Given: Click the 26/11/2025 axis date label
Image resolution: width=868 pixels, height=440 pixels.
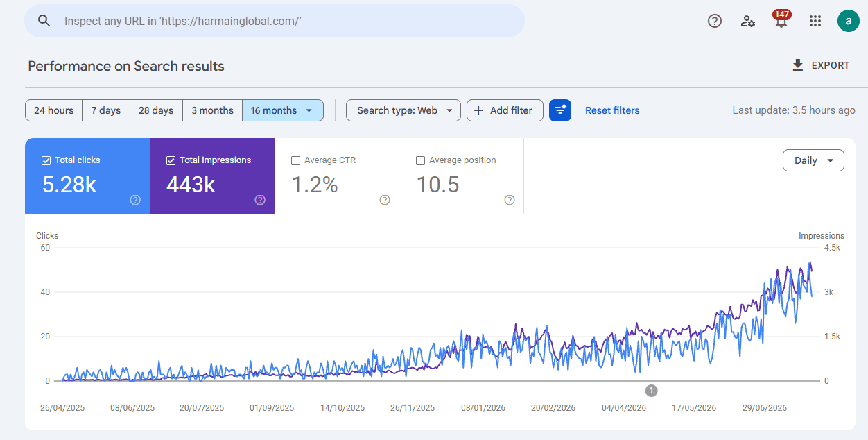Looking at the screenshot, I should 413,408.
